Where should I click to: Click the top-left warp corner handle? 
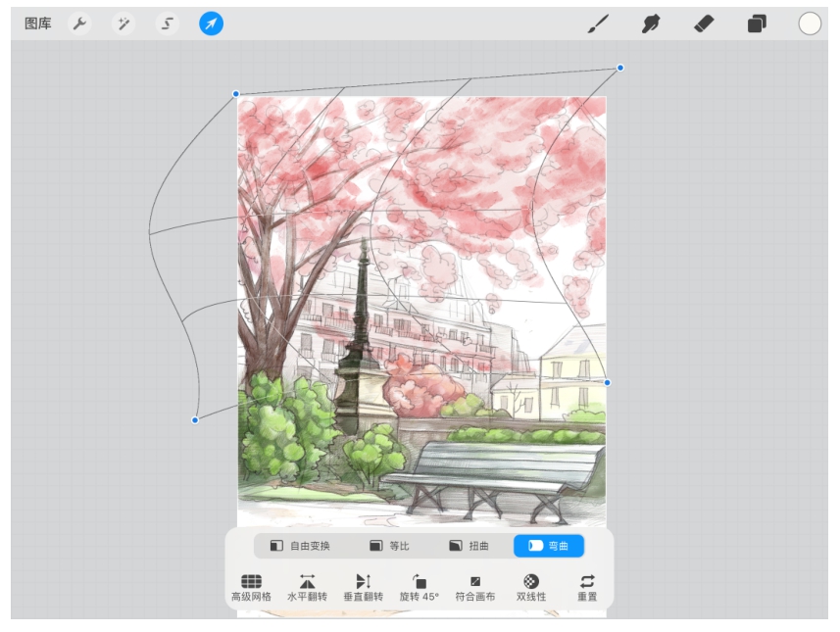coord(235,94)
